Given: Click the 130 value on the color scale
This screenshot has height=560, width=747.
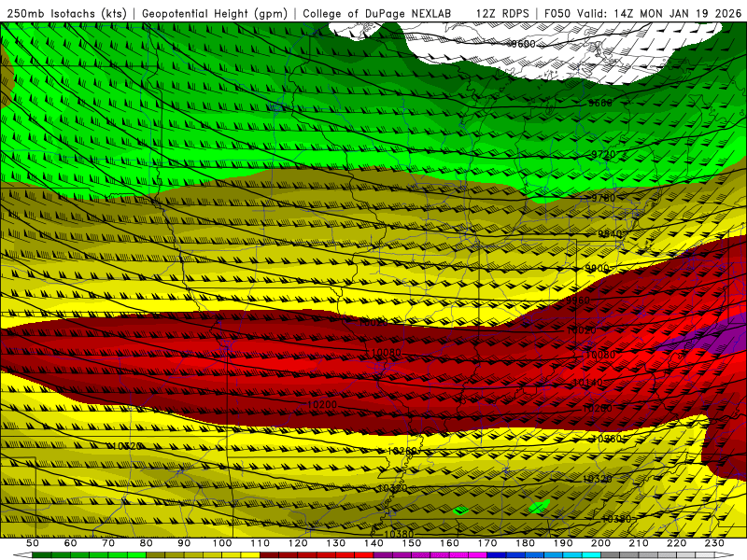Looking at the screenshot, I should (x=336, y=543).
